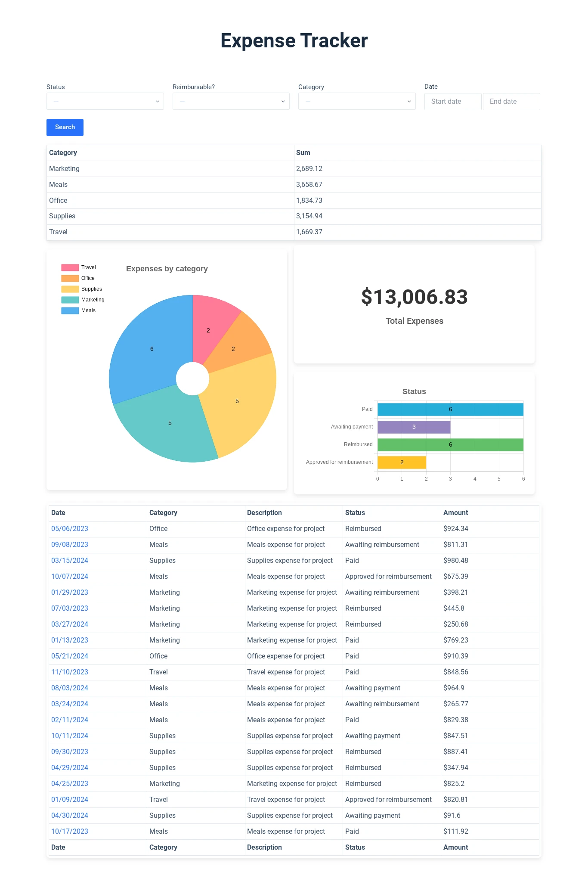Toggle the Meals legend swatch
The image size is (588, 888).
click(70, 310)
